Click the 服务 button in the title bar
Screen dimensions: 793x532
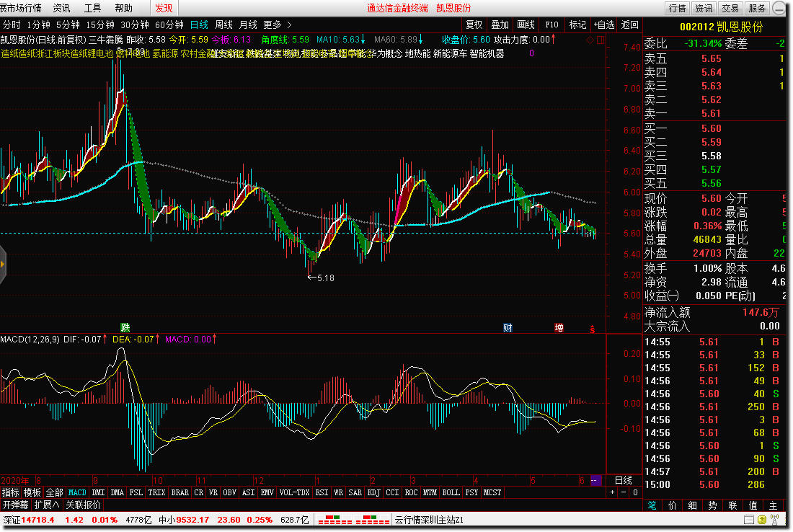point(756,8)
